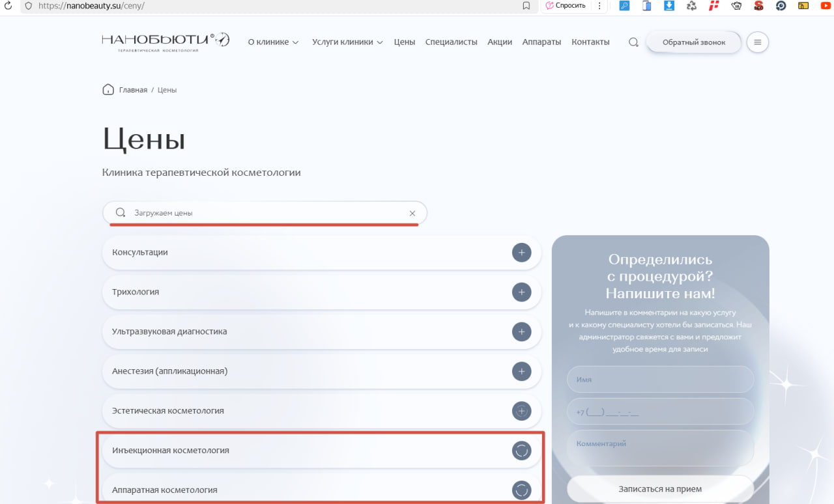834x504 pixels.
Task: Click the SEO extension icon
Action: pos(758,6)
